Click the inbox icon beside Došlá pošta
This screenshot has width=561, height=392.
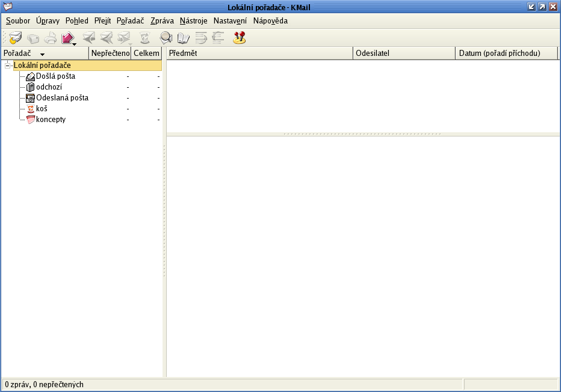(x=31, y=76)
